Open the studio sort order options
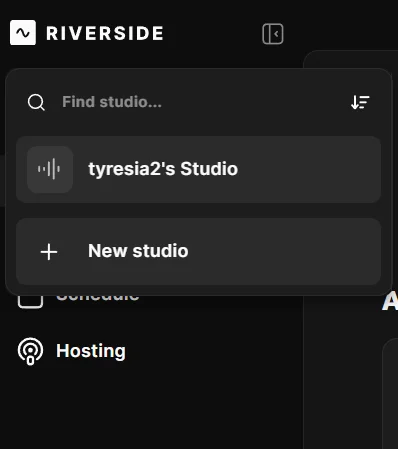This screenshot has height=449, width=398. click(360, 102)
